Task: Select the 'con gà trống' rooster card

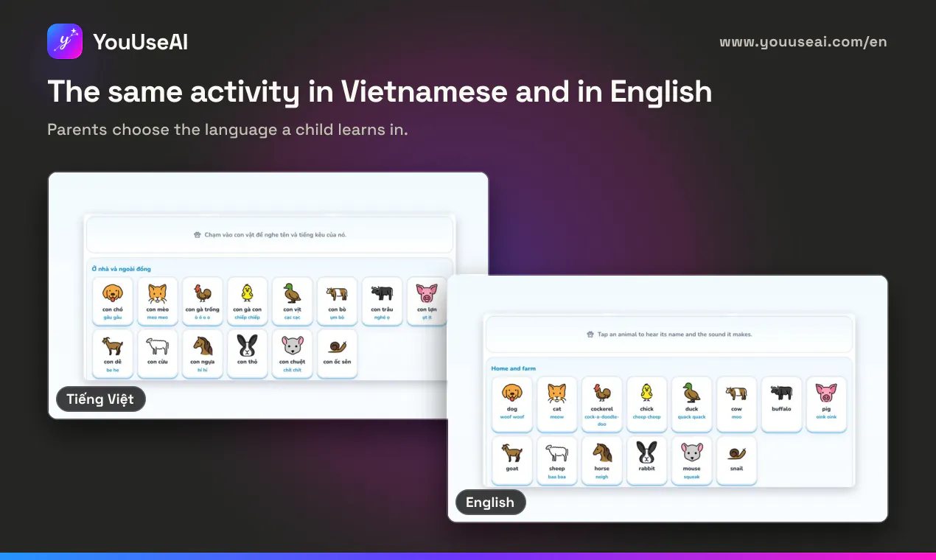Action: point(203,301)
